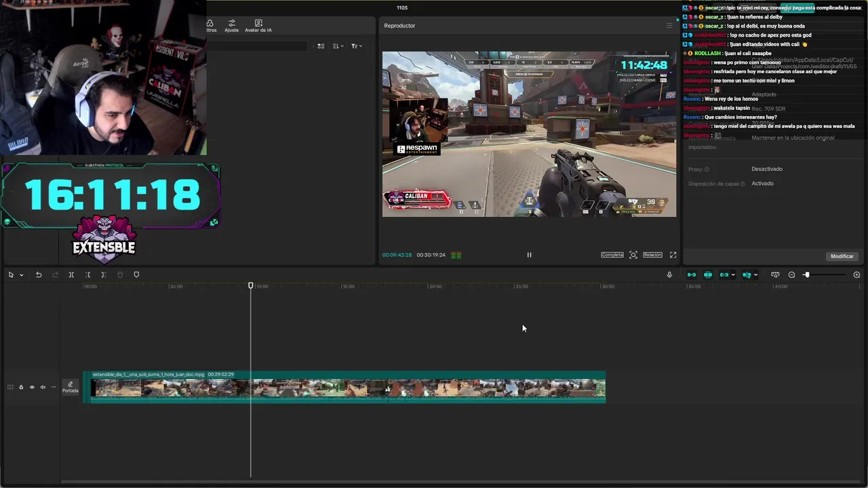Open the Avatar de IA tab
Screen dimensions: 868x488
(x=258, y=26)
